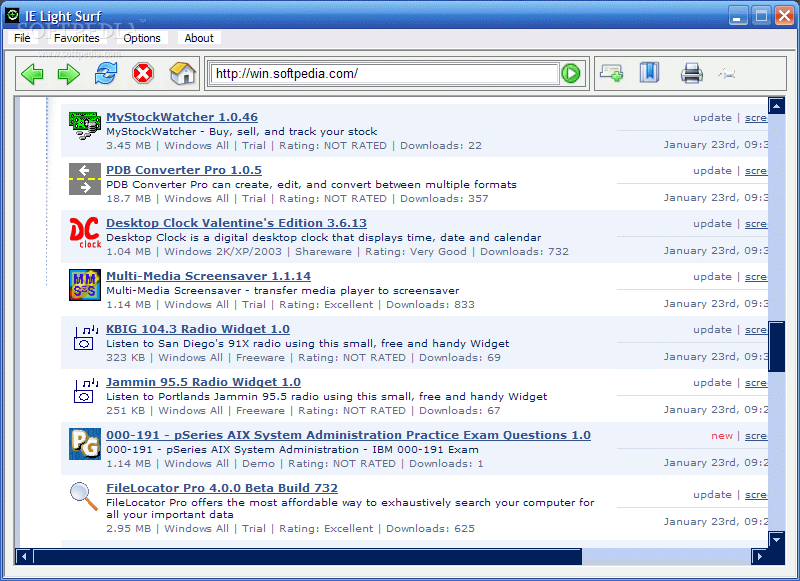Viewport: 800px width, 581px height.
Task: Click 'update' in the FileLocator Pro row
Action: click(712, 495)
